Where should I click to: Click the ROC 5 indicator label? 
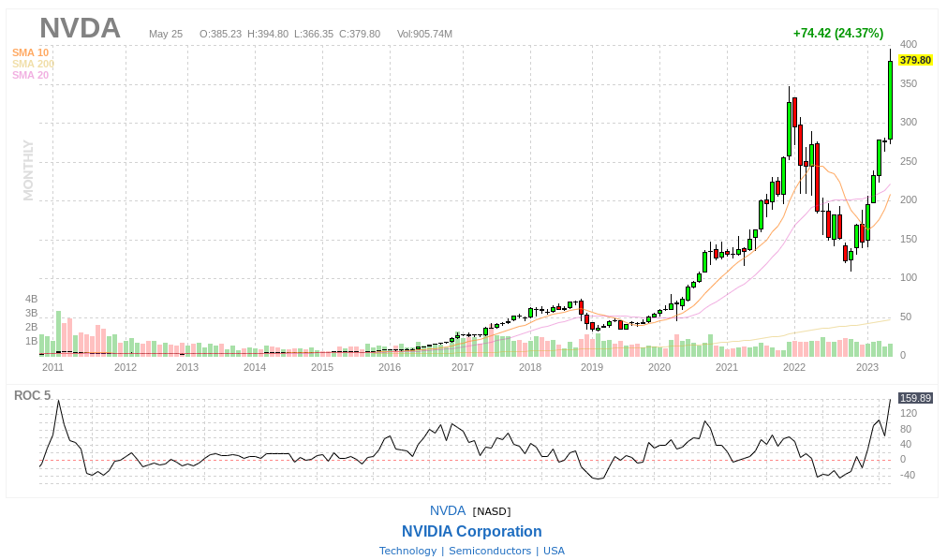point(33,396)
